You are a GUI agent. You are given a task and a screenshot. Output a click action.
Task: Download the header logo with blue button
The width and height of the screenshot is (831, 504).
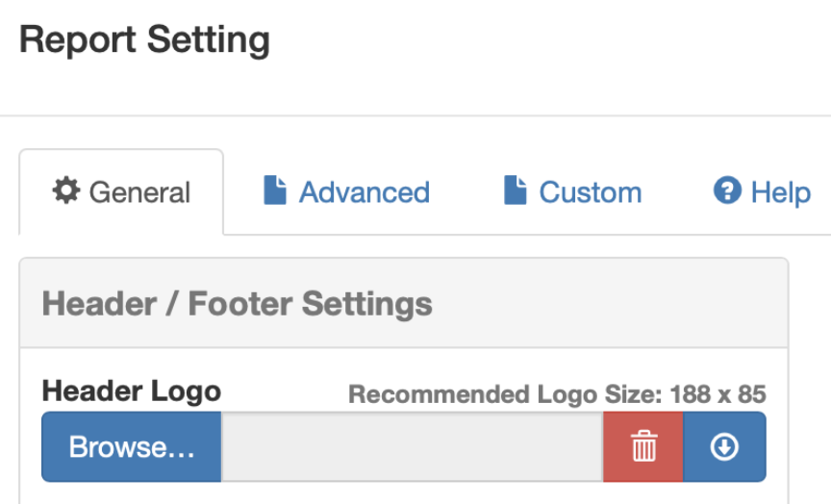click(724, 447)
